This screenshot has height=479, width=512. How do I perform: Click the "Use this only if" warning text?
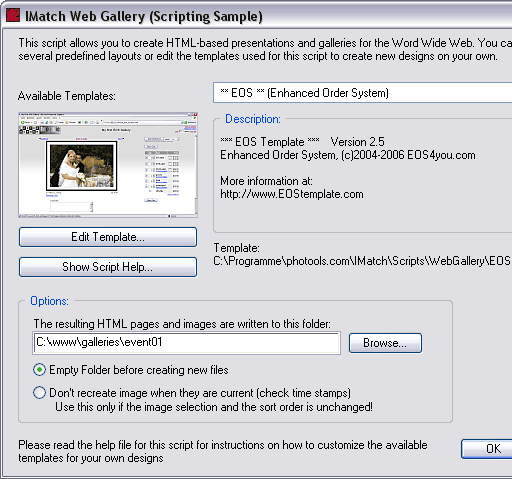tap(214, 407)
